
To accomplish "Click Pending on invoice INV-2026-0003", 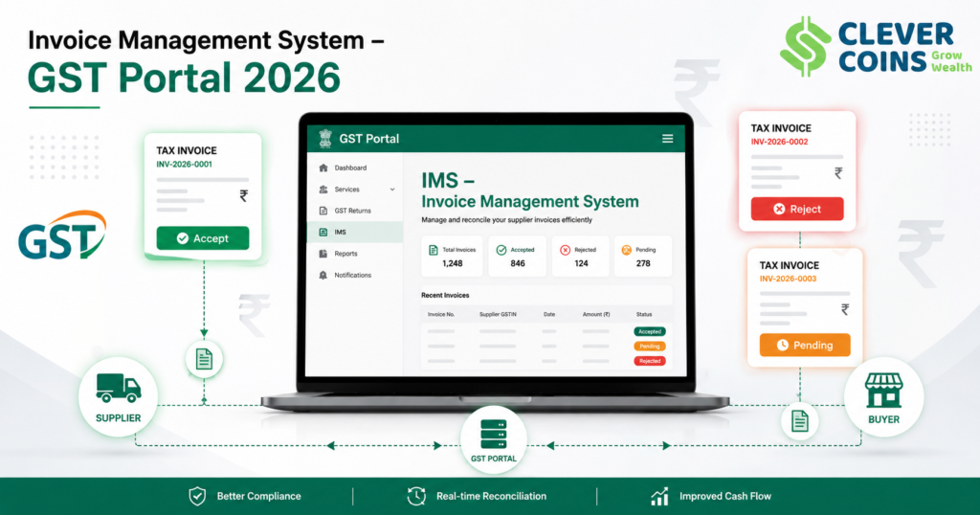I will tap(805, 345).
